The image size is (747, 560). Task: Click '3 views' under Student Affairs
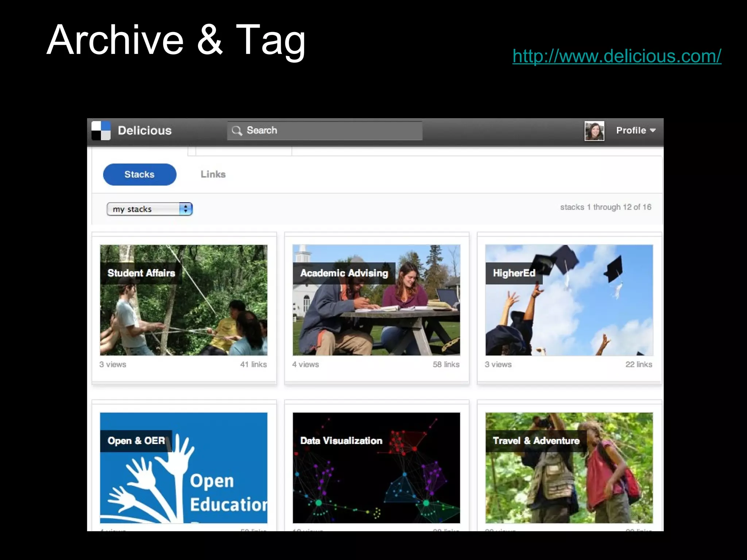click(x=113, y=364)
